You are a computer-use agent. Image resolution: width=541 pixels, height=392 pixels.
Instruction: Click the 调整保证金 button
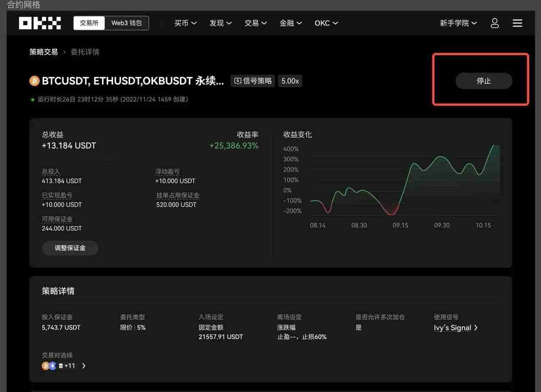pos(70,248)
